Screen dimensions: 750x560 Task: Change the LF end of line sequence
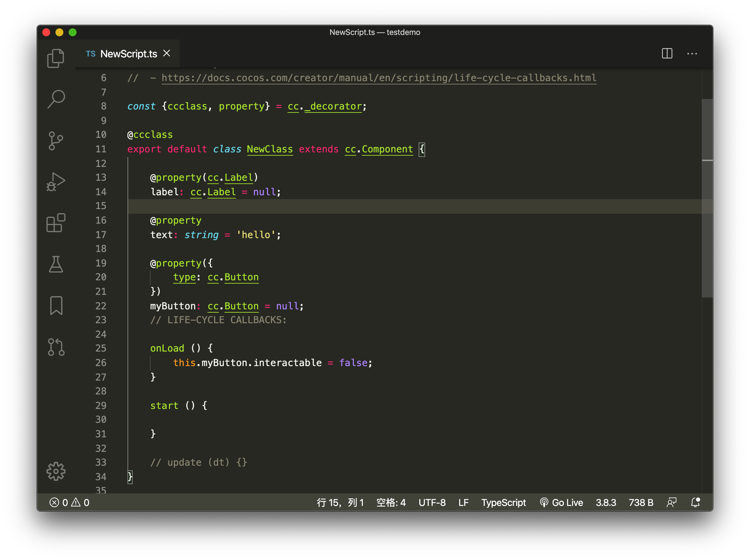(463, 502)
